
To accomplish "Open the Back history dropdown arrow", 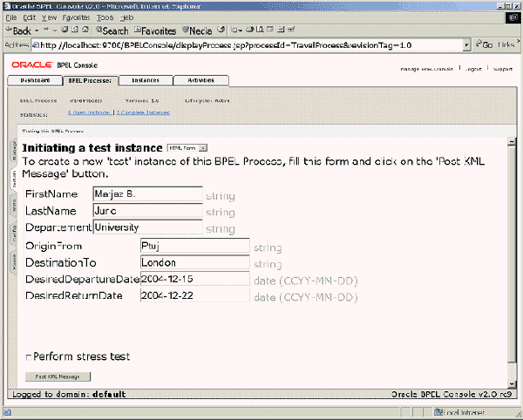I will (x=37, y=31).
